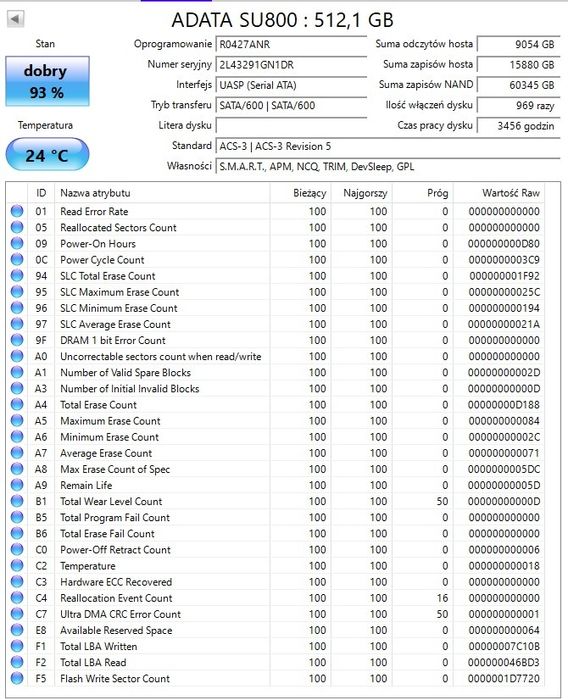Click the firmware field showing R0427ANR
Image resolution: width=568 pixels, height=699 pixels.
291,44
